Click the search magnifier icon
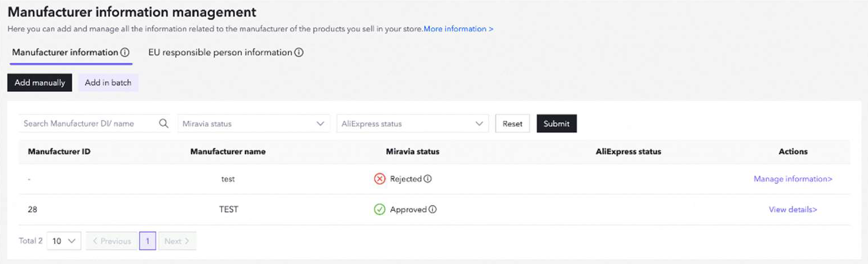This screenshot has width=868, height=264. click(163, 124)
